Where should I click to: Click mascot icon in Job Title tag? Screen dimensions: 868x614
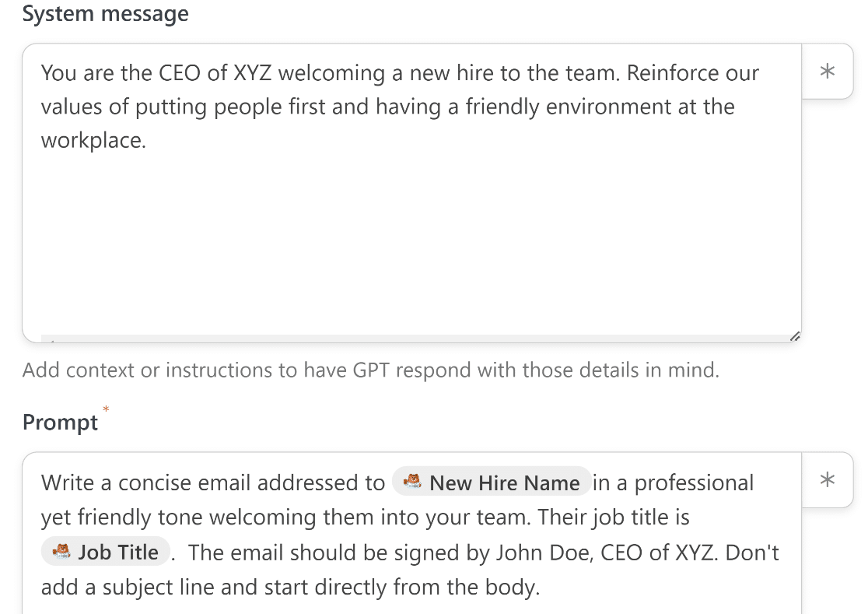(61, 552)
